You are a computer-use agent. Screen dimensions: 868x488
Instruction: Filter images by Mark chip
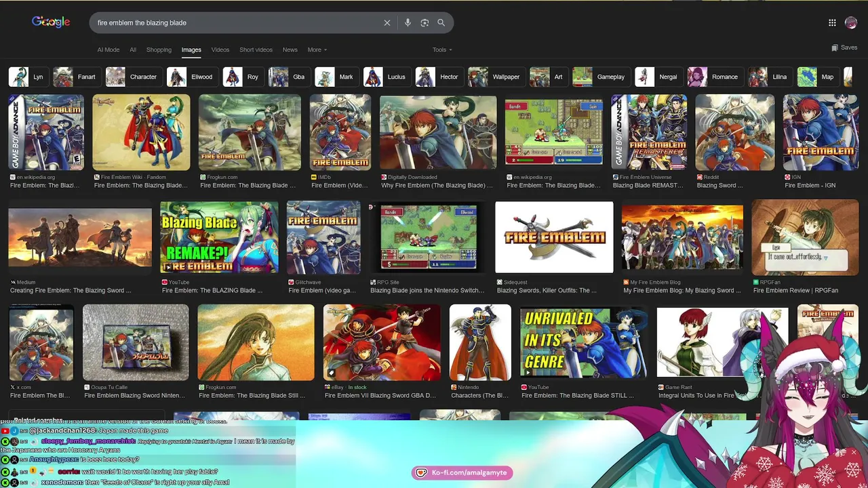(336, 77)
